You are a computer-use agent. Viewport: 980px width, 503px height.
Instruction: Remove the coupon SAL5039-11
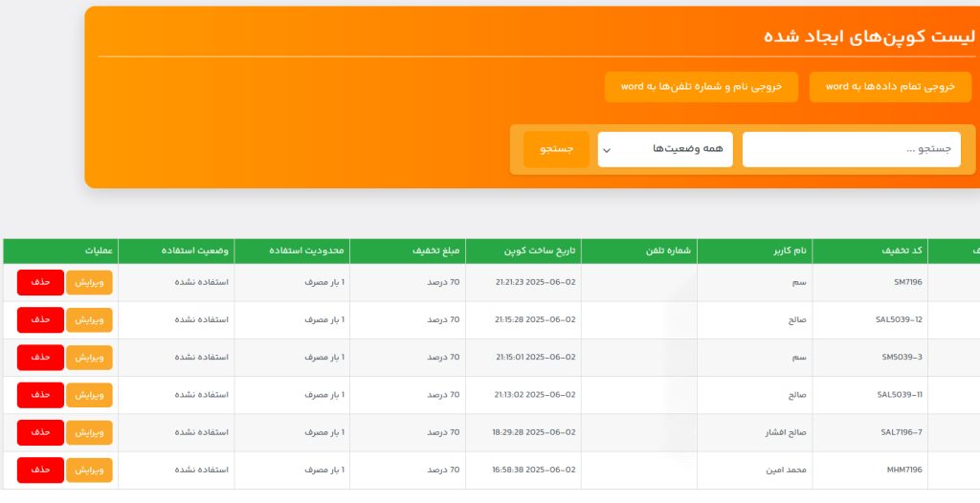point(40,395)
